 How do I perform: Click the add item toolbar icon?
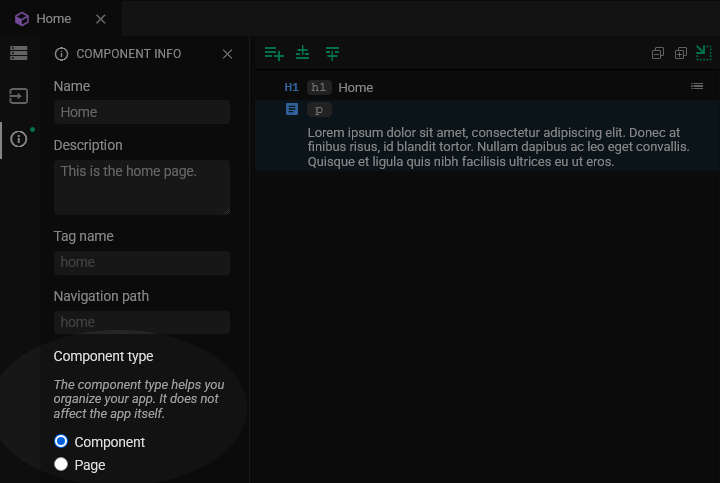274,53
